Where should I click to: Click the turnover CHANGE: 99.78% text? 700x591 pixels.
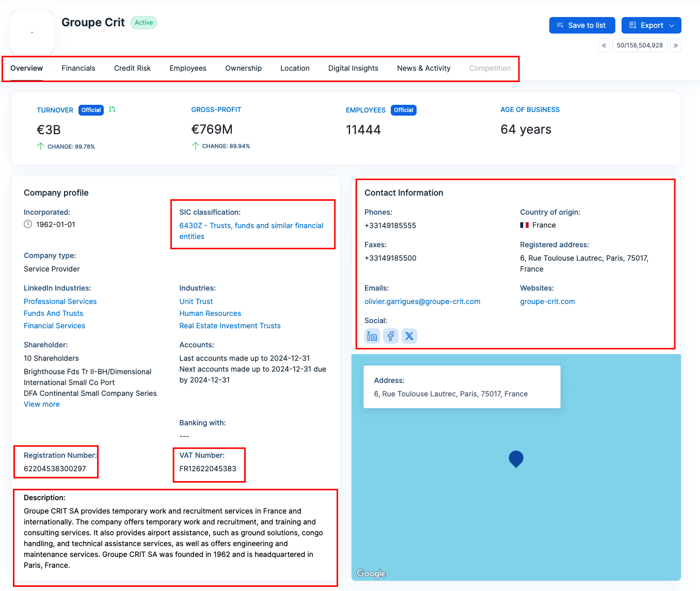(x=71, y=147)
